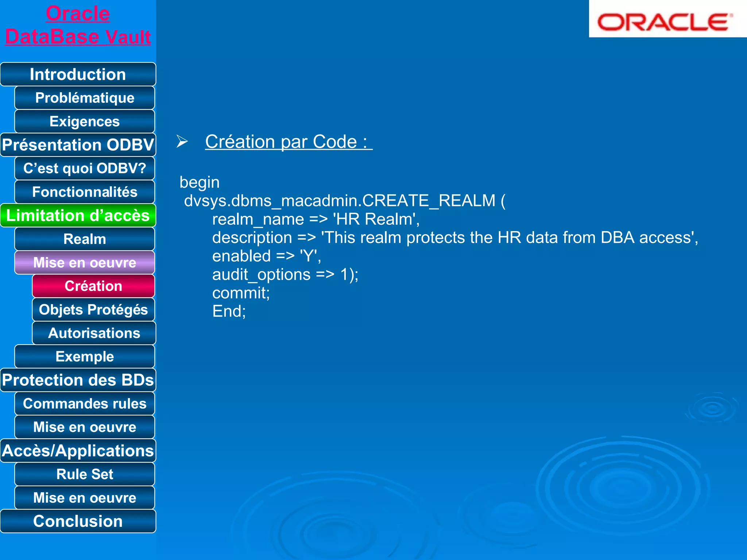Click the description => line of code

pos(455,238)
